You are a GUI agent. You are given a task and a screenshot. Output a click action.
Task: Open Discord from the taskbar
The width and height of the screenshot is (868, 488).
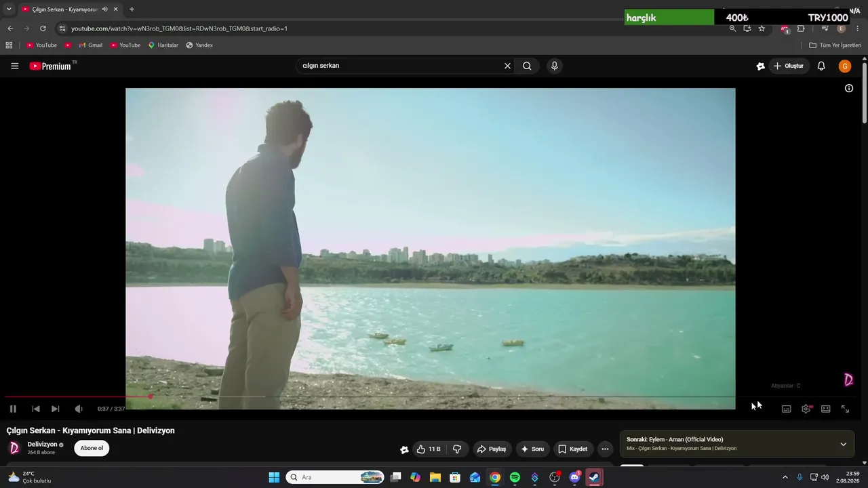pyautogui.click(x=574, y=477)
